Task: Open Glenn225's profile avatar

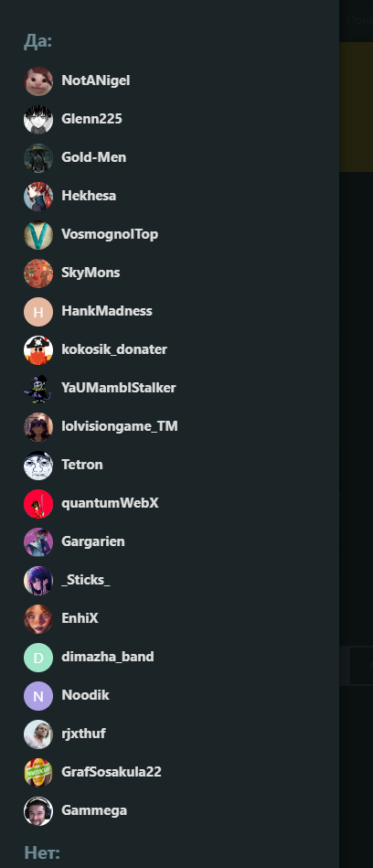Action: 38,119
